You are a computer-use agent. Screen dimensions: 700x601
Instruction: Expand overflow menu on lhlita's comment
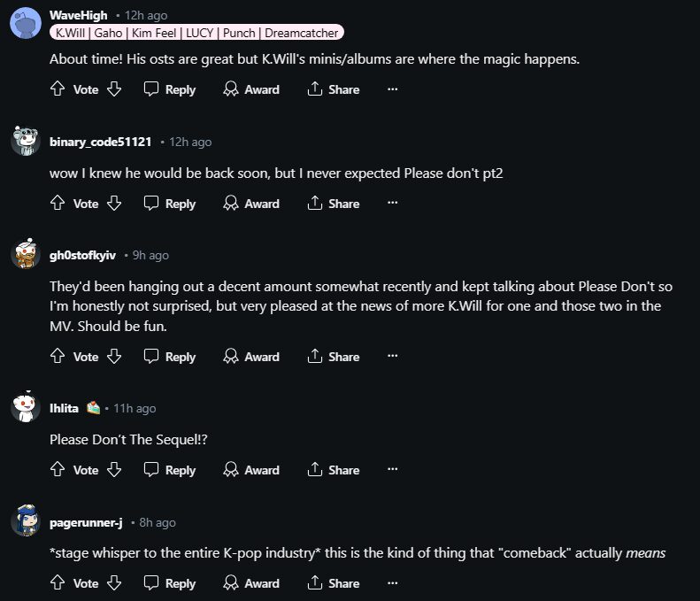pyautogui.click(x=393, y=470)
